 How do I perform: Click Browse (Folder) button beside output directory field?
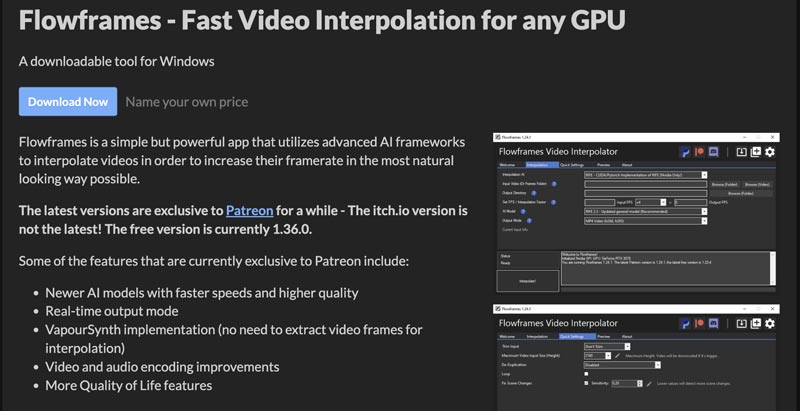[x=741, y=193]
